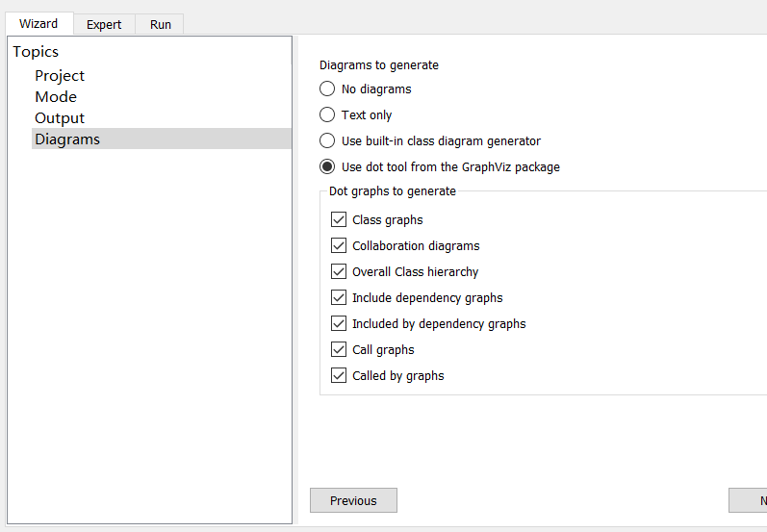767x532 pixels.
Task: Uncheck the Class graphs checkbox
Action: [339, 220]
